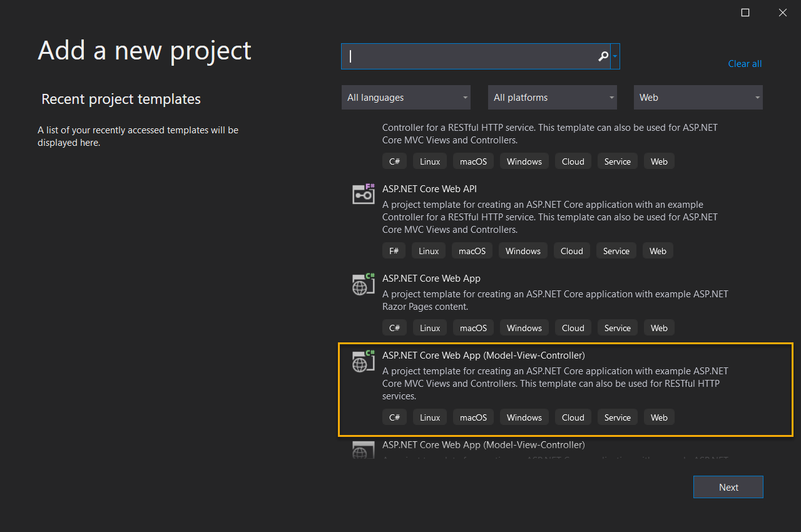Image resolution: width=801 pixels, height=532 pixels.
Task: Click Service tag in the topmost tag row
Action: (x=618, y=161)
